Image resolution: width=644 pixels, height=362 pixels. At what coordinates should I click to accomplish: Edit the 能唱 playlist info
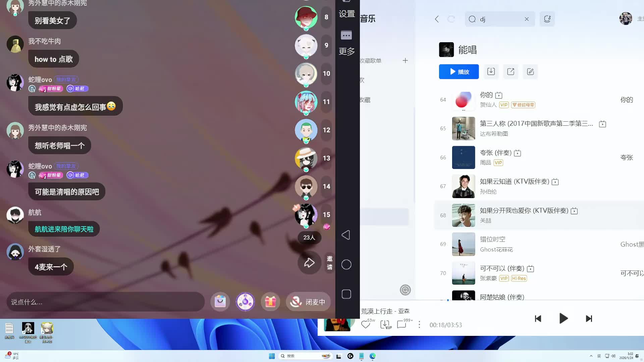(x=530, y=71)
